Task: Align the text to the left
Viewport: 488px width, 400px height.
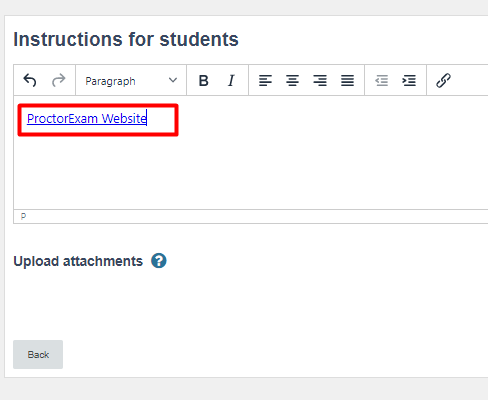Action: click(x=265, y=80)
